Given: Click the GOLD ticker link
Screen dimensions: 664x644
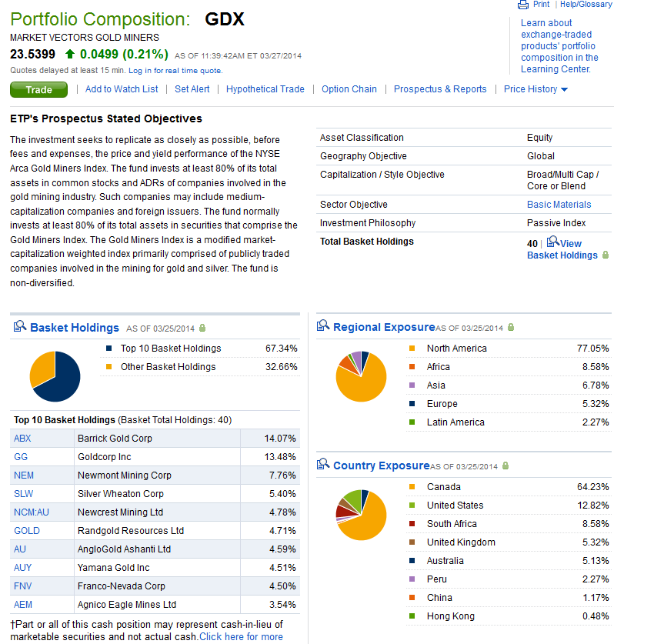Looking at the screenshot, I should (27, 531).
